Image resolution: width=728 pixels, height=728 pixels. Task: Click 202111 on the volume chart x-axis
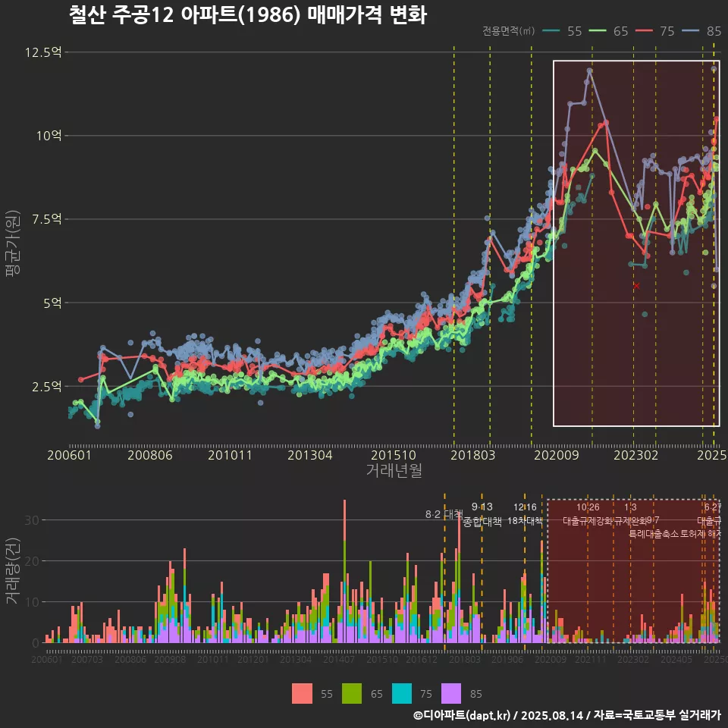[591, 659]
